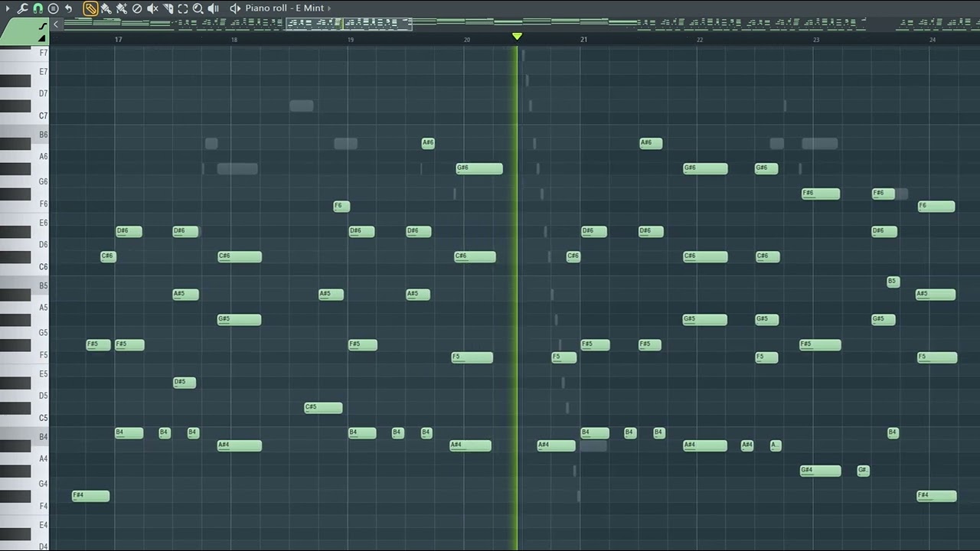
Task: Expand the arrow after E Mint title
Action: click(329, 8)
